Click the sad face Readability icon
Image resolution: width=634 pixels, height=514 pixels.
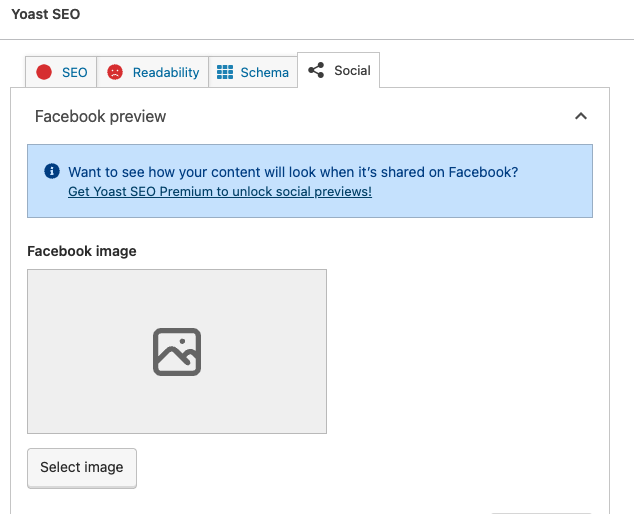click(115, 72)
